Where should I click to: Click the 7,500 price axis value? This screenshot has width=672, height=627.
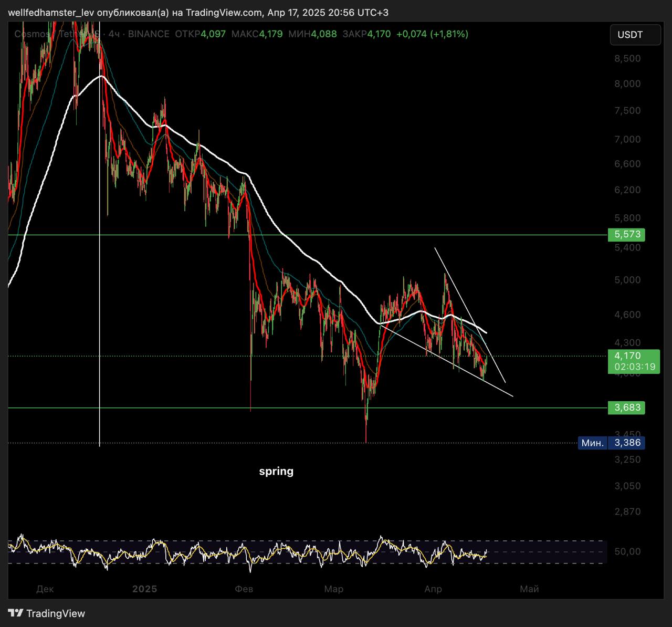click(x=627, y=110)
